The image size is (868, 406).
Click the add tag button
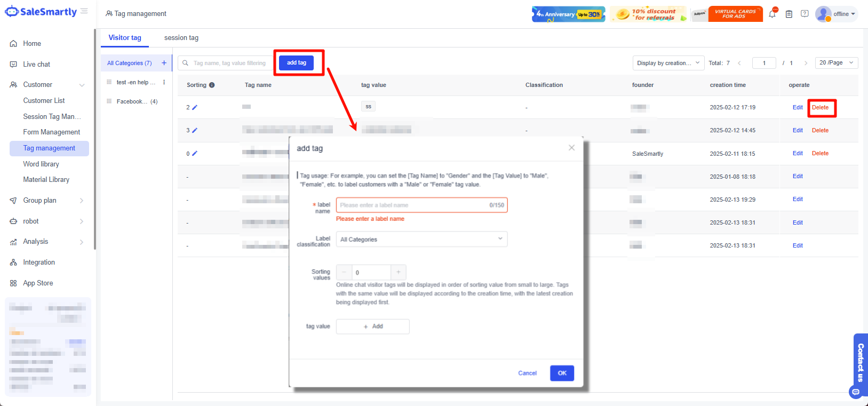point(297,63)
